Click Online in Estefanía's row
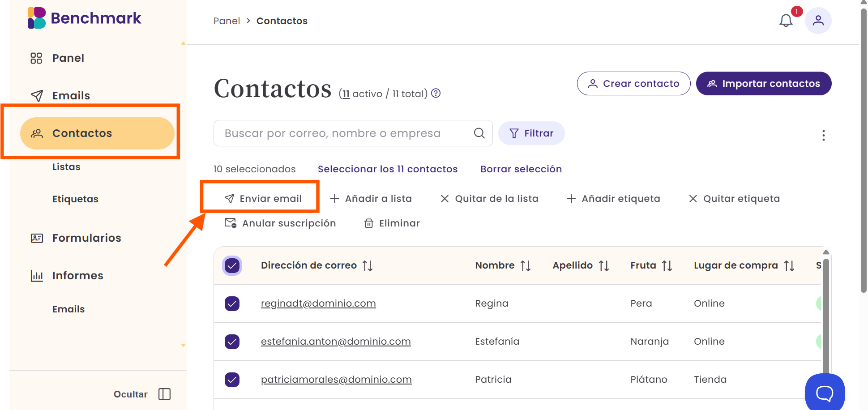 (x=709, y=342)
